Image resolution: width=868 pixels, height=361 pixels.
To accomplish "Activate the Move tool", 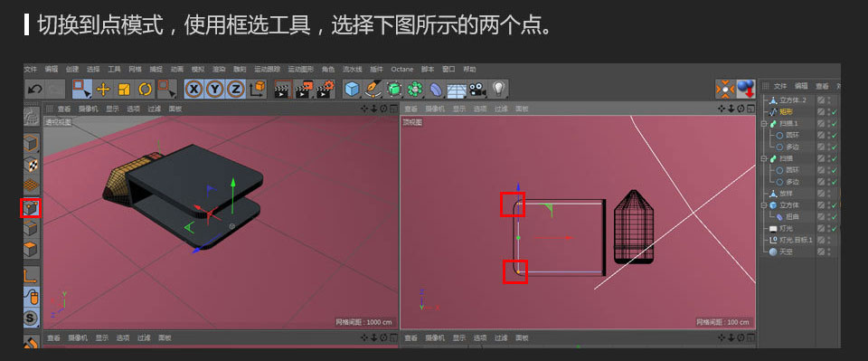I will click(x=103, y=90).
